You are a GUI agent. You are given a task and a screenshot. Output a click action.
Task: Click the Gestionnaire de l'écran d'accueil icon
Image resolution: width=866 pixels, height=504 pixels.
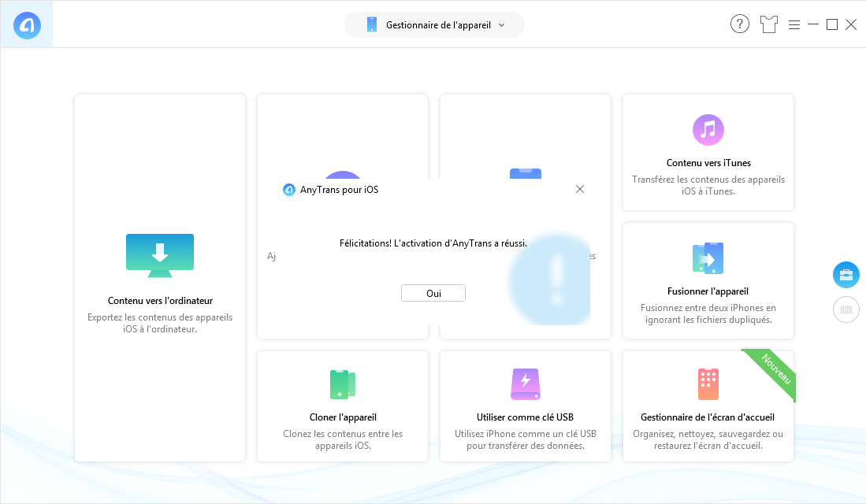point(708,384)
